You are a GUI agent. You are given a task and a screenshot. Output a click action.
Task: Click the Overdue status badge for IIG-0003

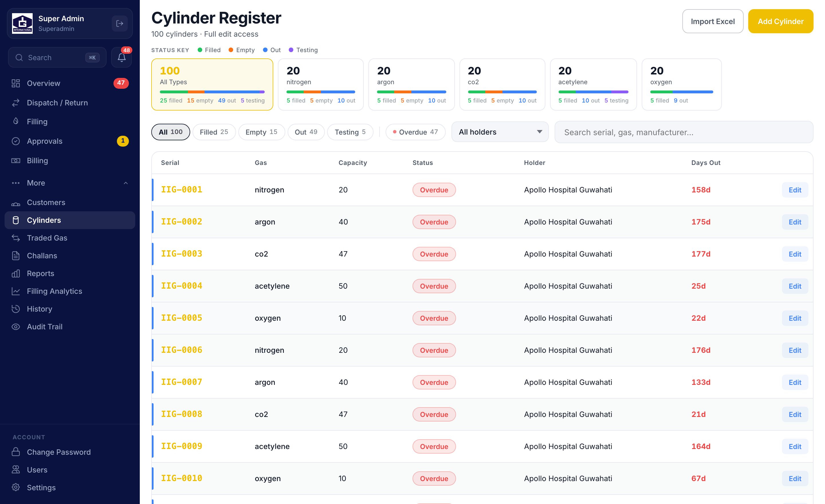point(434,254)
